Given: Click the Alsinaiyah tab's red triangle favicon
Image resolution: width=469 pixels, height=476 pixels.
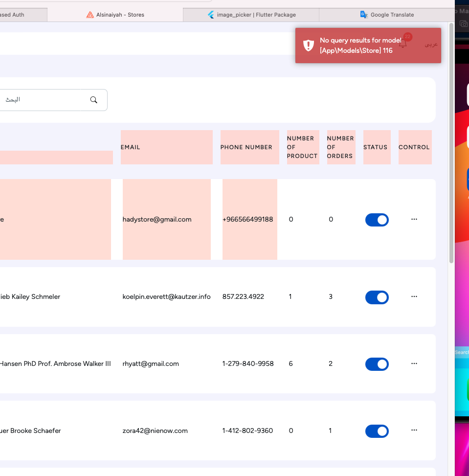Looking at the screenshot, I should click(90, 15).
